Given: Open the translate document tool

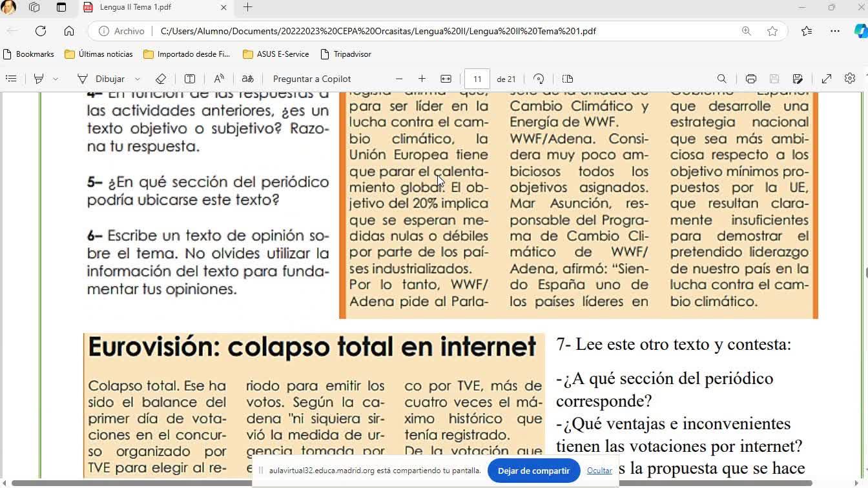Looking at the screenshot, I should click(x=247, y=79).
